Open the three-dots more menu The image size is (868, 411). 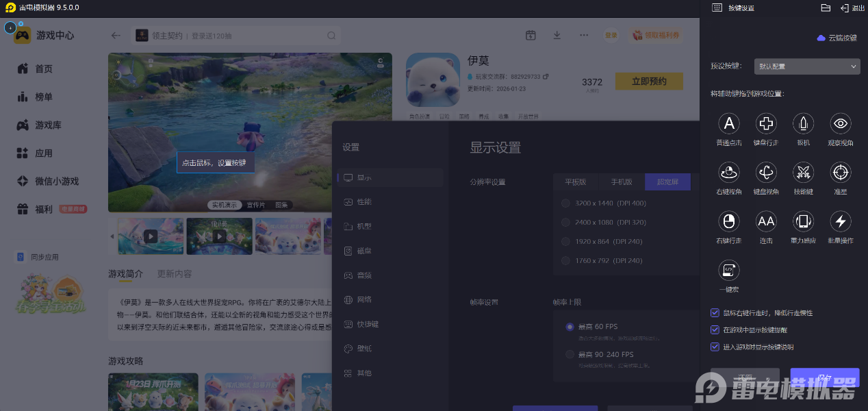point(584,35)
